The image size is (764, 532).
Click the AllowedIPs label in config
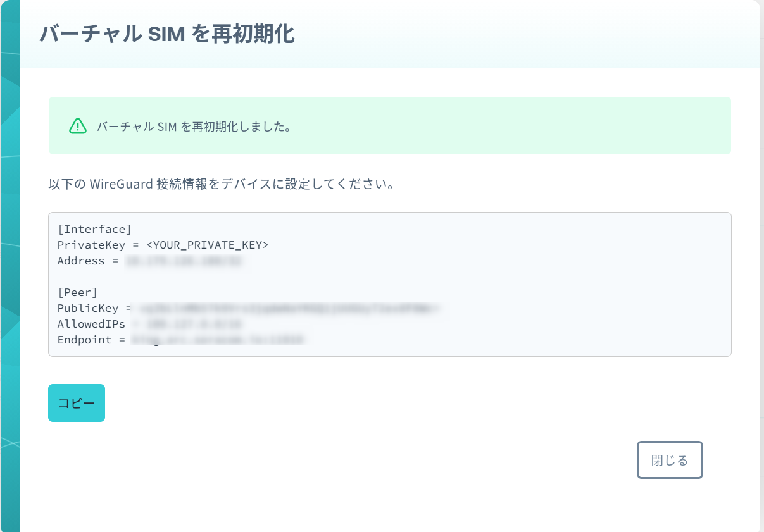coord(91,324)
